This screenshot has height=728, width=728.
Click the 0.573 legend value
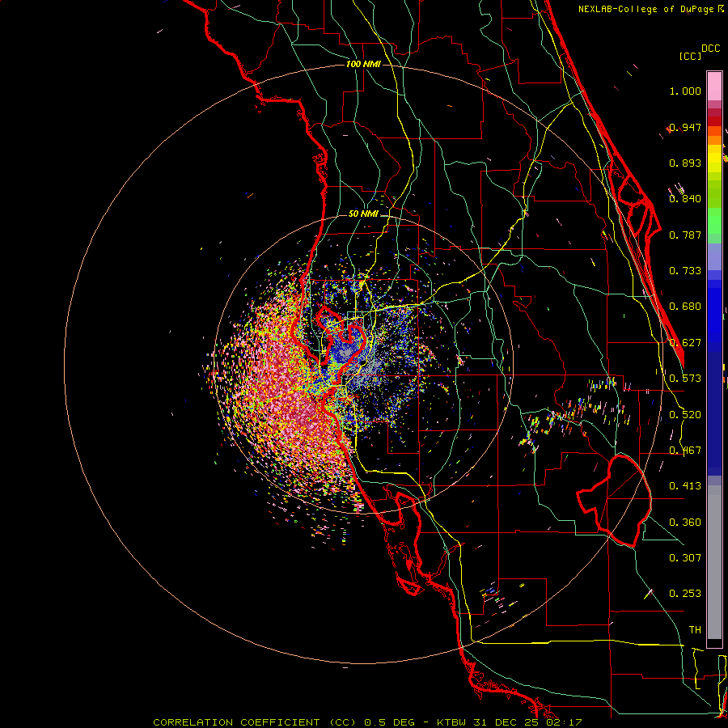(x=685, y=379)
